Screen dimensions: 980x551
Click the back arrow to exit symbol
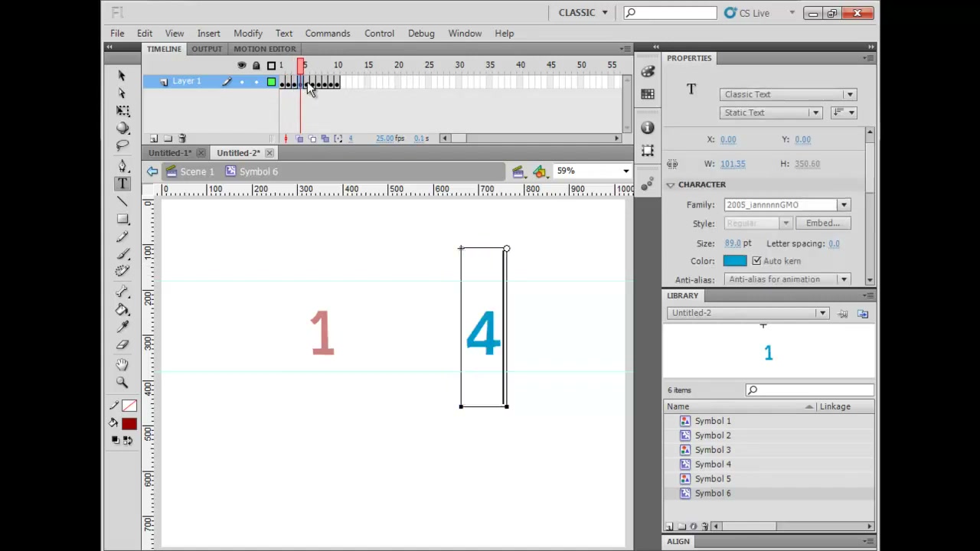click(x=152, y=171)
